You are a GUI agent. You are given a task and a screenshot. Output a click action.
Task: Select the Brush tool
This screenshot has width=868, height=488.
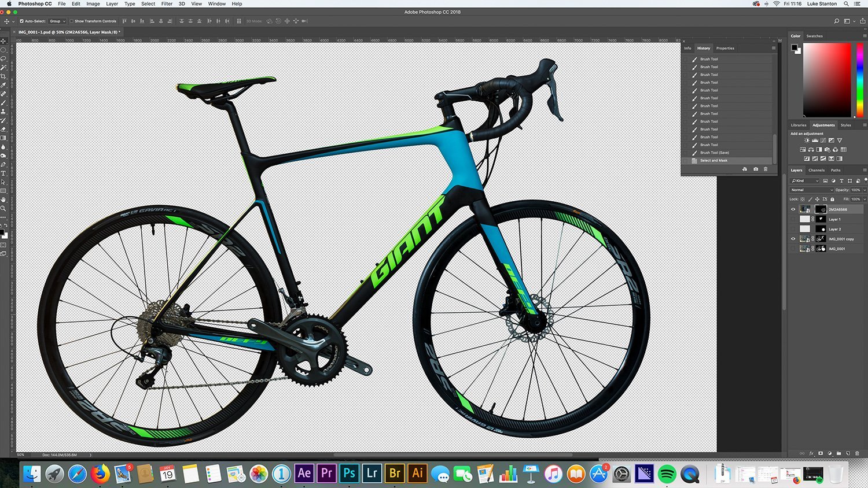pos(4,101)
